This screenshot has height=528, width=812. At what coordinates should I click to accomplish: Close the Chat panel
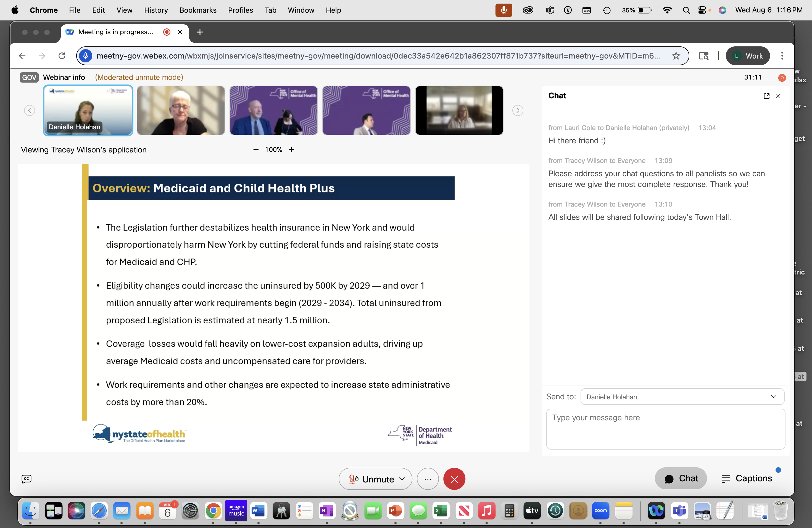[x=777, y=96]
